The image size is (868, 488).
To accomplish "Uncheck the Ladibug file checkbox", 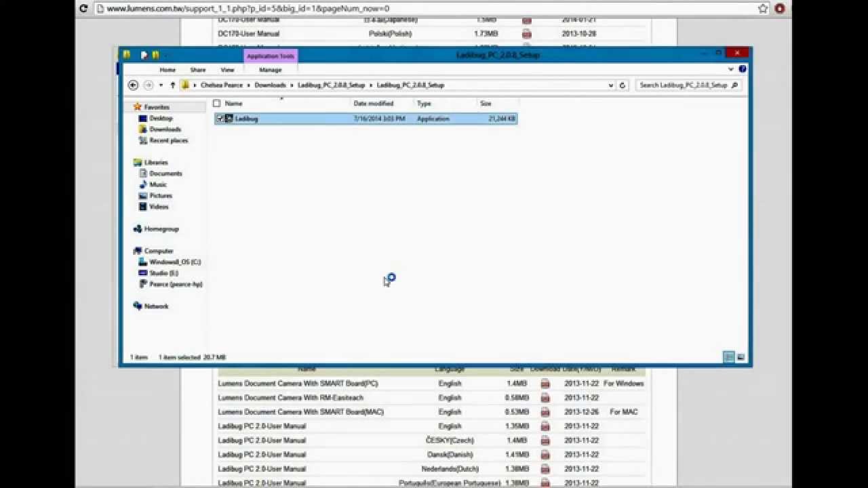I will point(219,119).
